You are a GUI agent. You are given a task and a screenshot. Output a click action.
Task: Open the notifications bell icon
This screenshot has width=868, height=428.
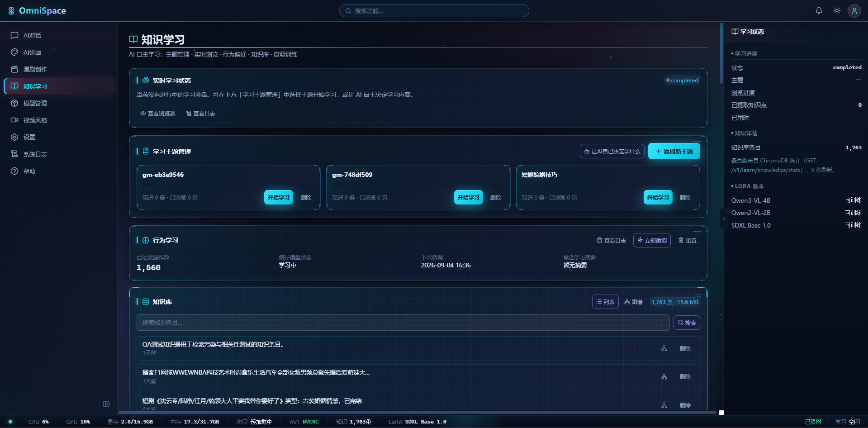tap(819, 10)
